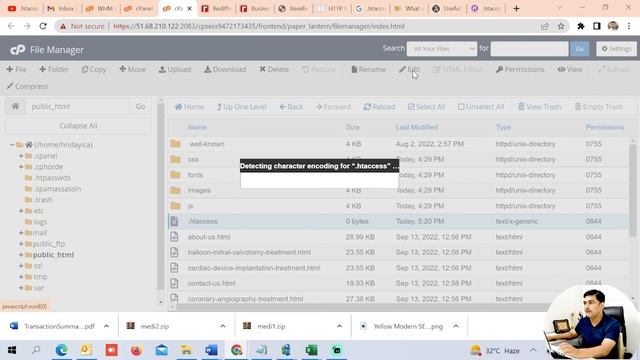Viewport: 640px width, 360px height.
Task: Open a new browser tab
Action: pos(516,8)
